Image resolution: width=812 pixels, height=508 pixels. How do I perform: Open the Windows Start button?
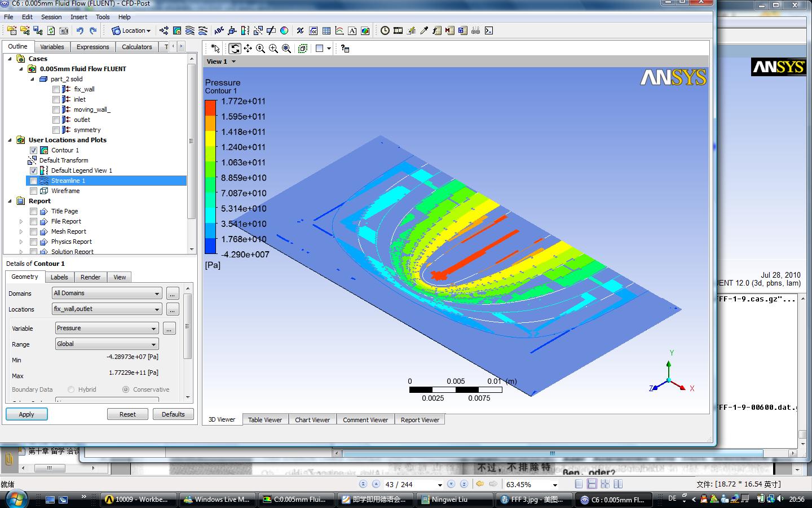coord(16,499)
